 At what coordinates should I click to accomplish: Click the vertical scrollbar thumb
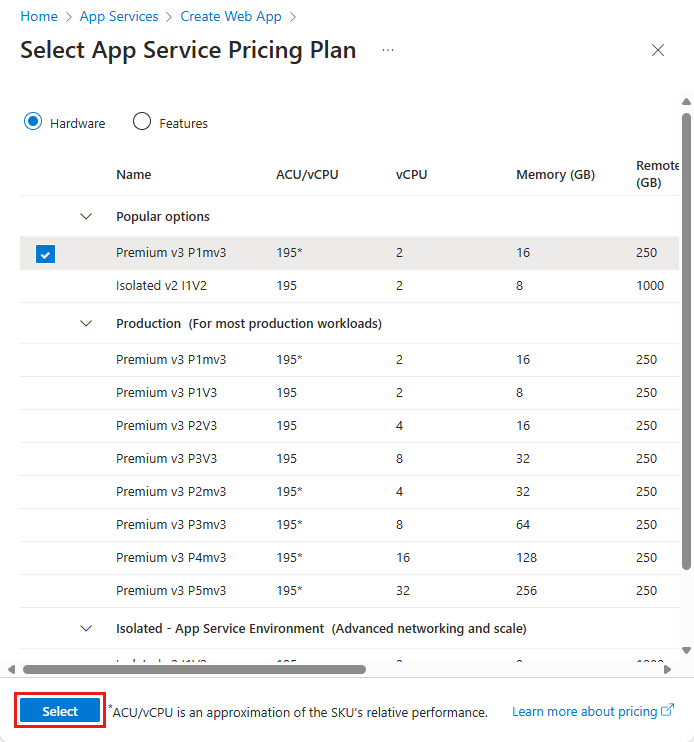(686, 340)
